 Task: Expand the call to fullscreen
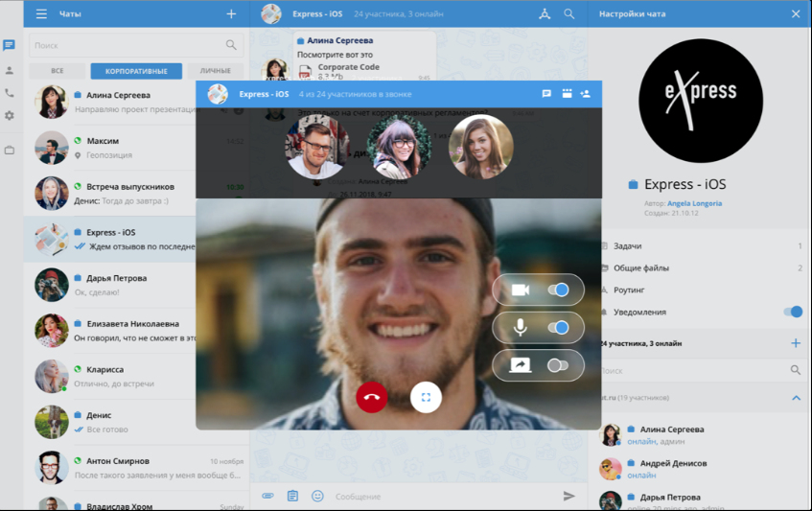(x=426, y=397)
